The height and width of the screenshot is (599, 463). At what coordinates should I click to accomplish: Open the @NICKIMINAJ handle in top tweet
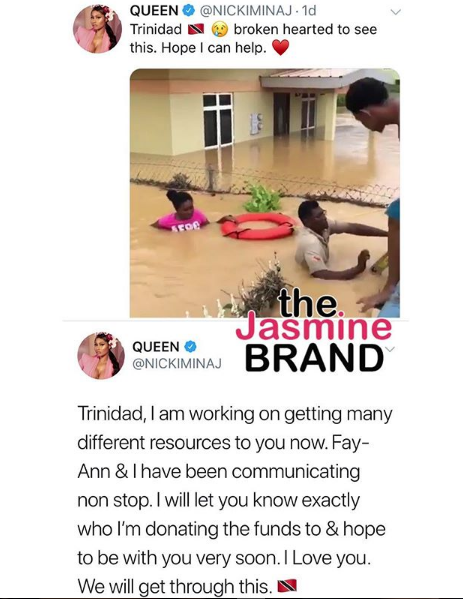click(x=245, y=11)
